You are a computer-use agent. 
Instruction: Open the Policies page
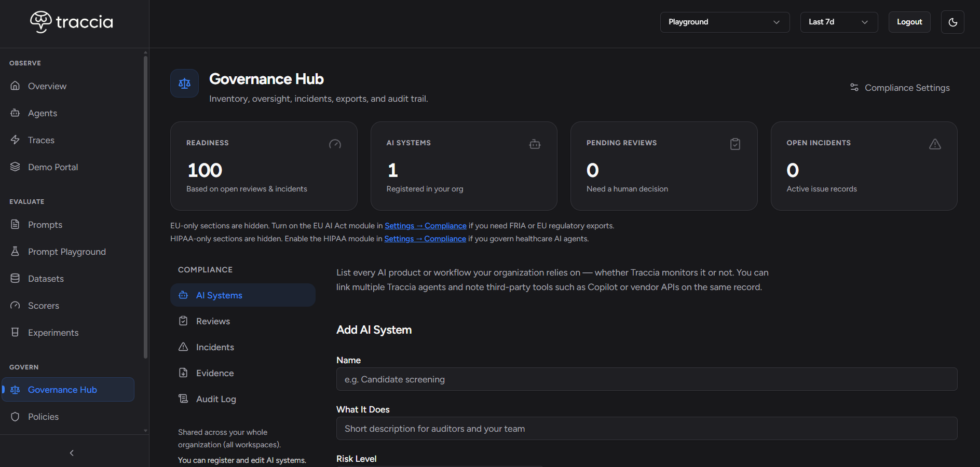coord(43,417)
